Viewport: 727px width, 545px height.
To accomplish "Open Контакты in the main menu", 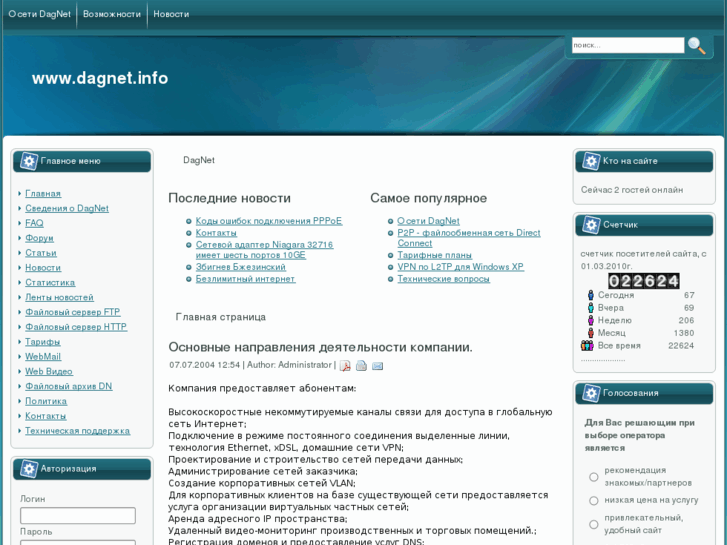I will coord(45,416).
